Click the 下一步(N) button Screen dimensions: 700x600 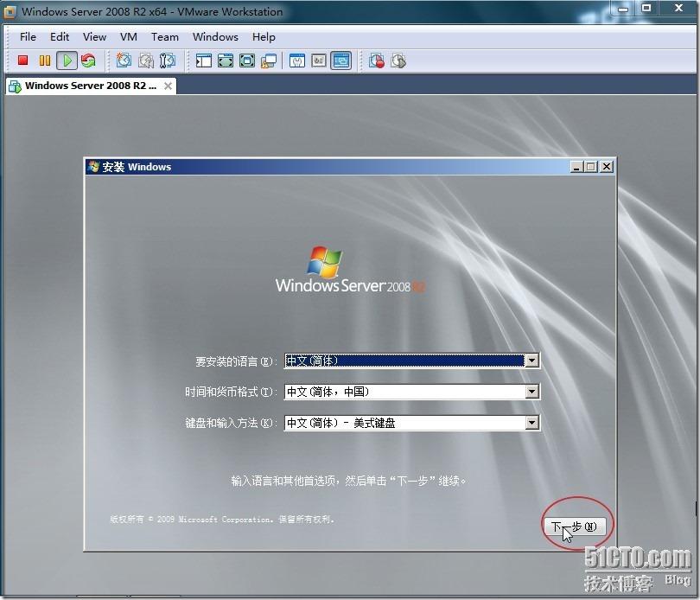(x=575, y=527)
